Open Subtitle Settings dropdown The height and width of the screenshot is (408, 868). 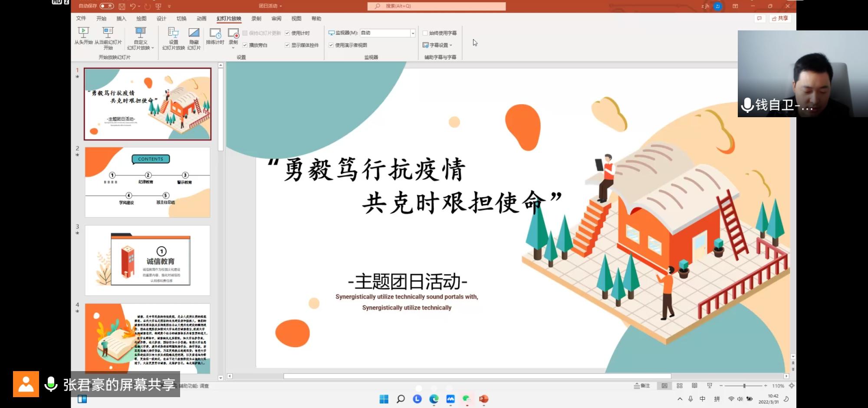(x=437, y=45)
